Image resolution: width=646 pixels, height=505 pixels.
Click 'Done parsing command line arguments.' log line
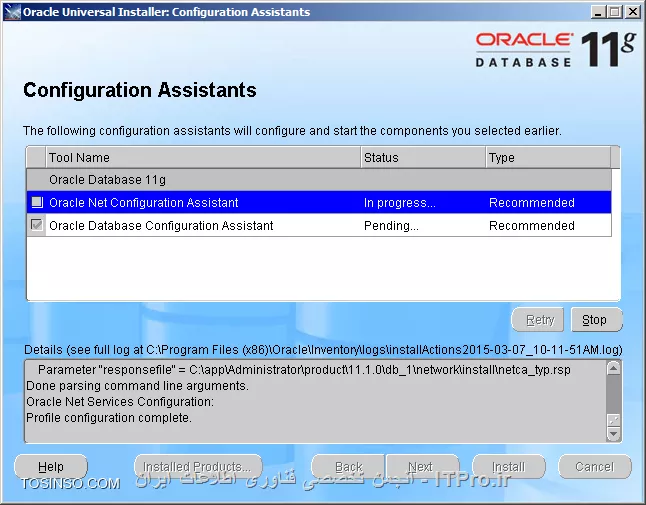[137, 386]
